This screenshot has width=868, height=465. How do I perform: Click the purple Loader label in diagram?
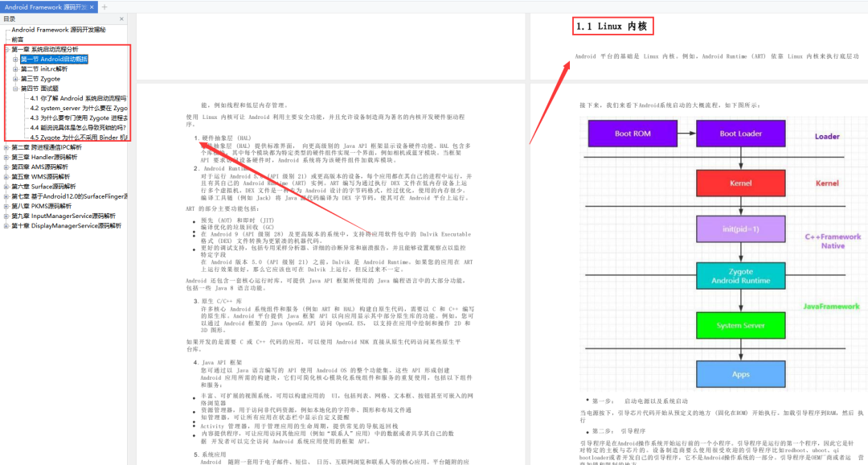(827, 136)
